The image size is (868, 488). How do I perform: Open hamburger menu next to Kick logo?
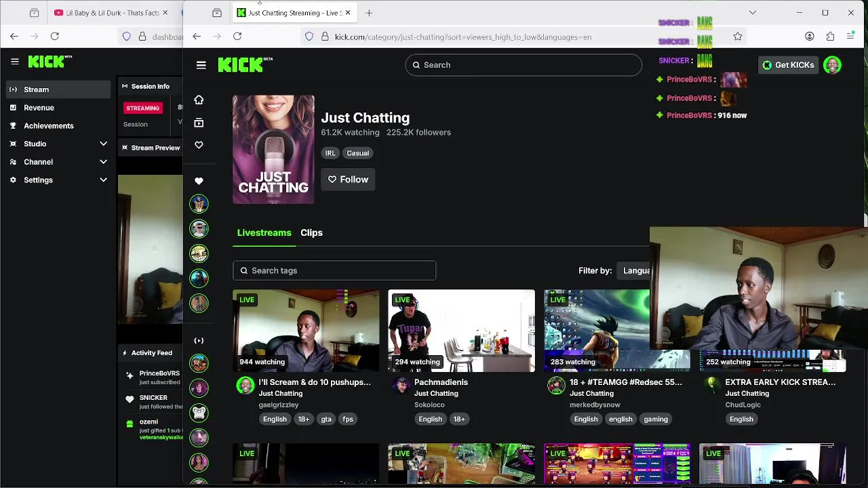[x=201, y=65]
